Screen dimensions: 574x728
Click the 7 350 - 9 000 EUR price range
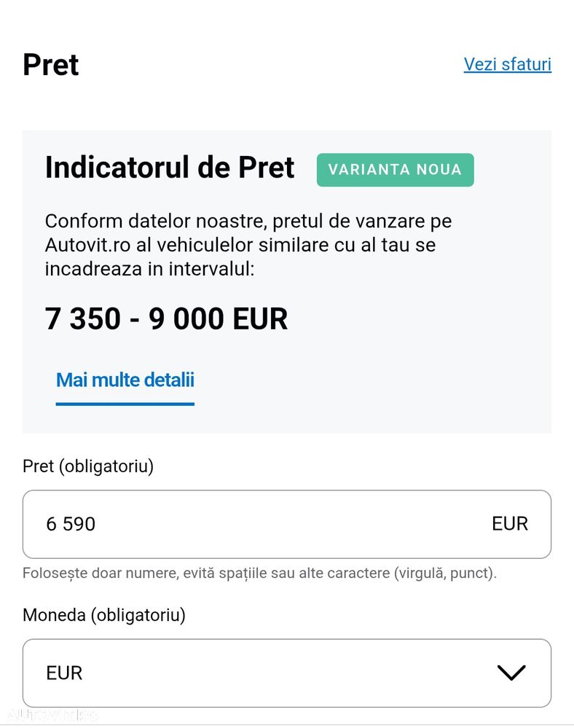[x=166, y=319]
